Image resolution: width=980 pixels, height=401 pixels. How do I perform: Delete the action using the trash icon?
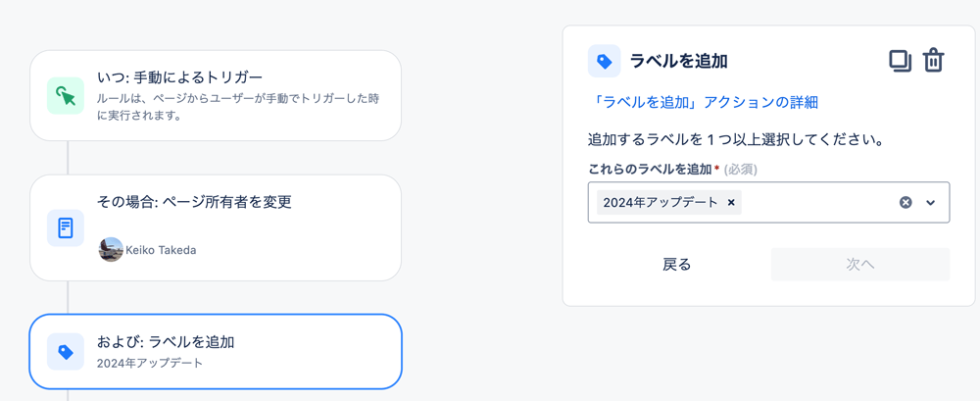934,61
